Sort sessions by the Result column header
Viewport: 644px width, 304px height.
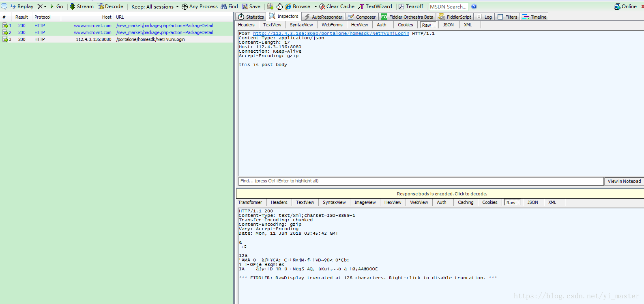tap(21, 17)
